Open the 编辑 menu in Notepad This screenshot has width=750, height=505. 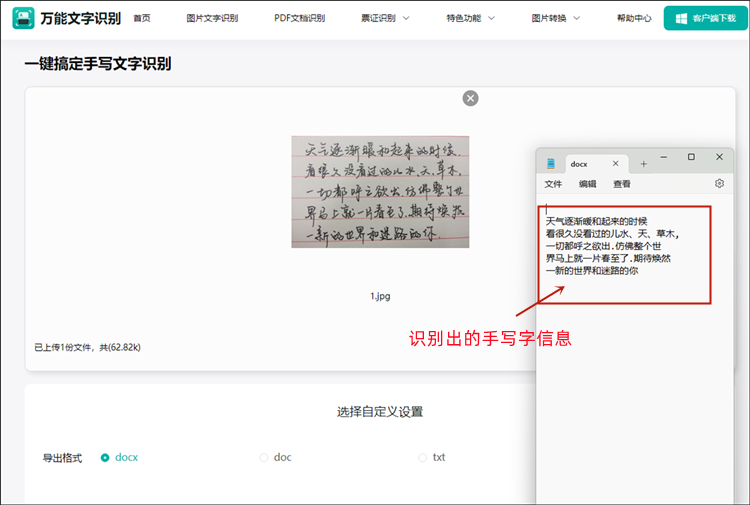tap(587, 184)
